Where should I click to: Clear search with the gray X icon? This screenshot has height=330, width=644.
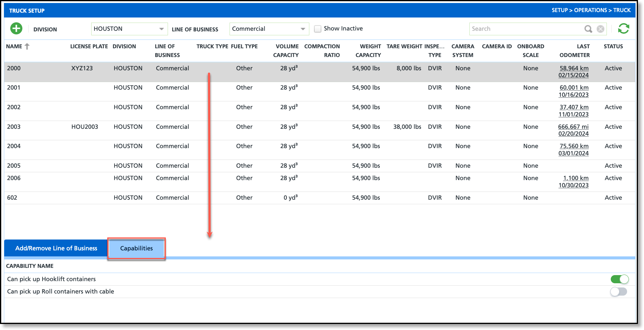tap(601, 29)
